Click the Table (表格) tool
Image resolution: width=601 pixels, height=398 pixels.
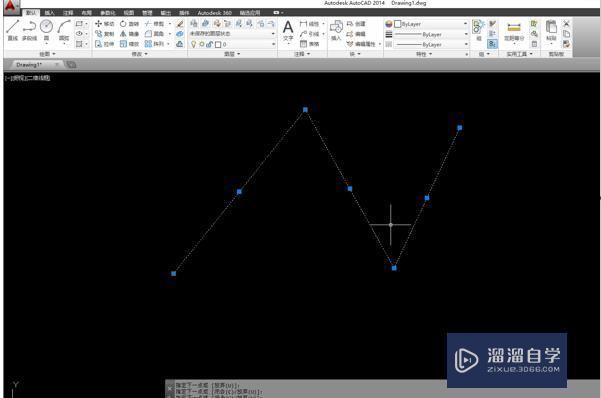point(309,44)
